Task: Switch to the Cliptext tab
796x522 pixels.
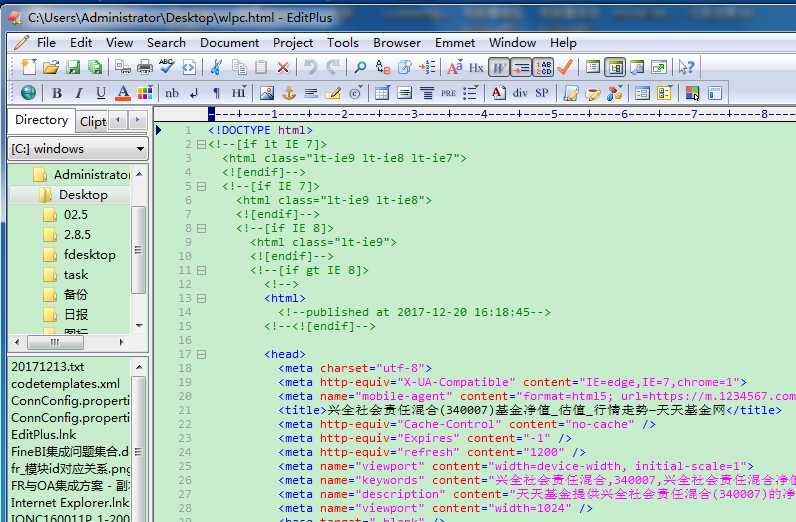Action: click(92, 121)
